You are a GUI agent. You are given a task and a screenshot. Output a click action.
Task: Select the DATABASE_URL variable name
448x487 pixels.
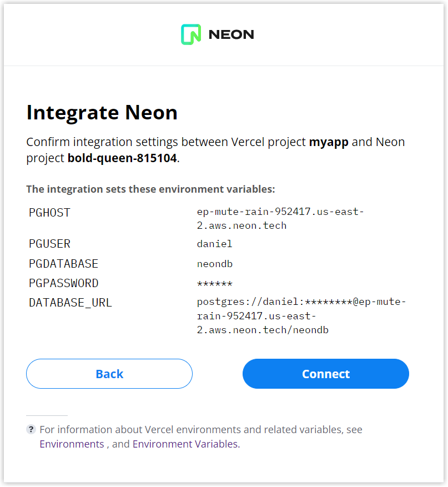[x=71, y=303]
